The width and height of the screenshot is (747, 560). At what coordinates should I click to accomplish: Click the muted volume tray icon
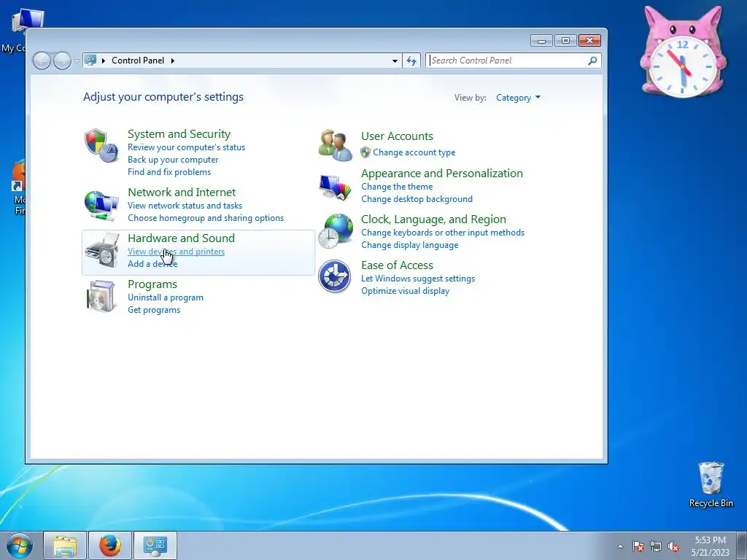pos(673,546)
